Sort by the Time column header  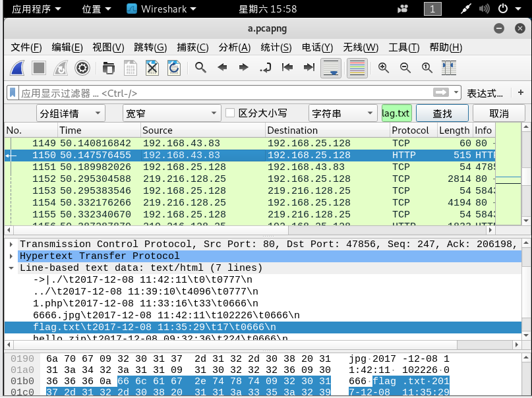[99, 130]
